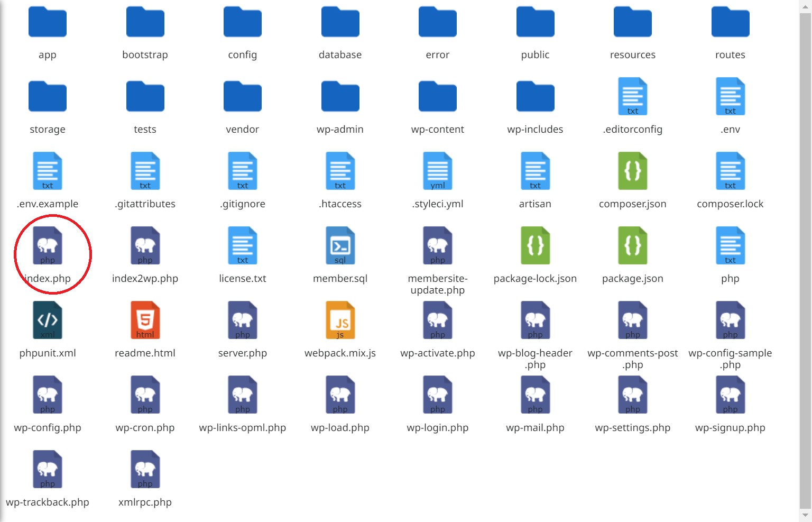Image resolution: width=812 pixels, height=522 pixels.
Task: Click the wp-activate.php file icon
Action: (x=438, y=320)
